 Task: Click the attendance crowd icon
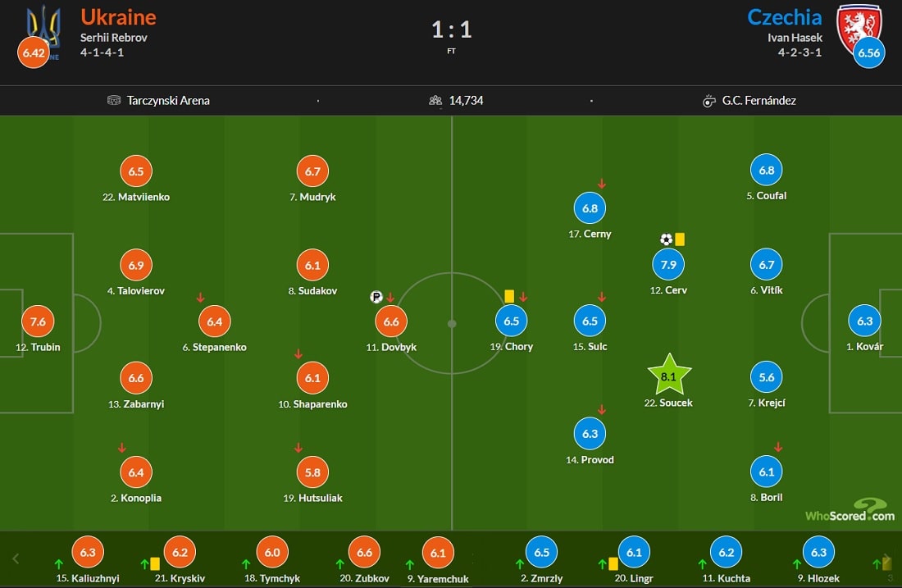[435, 101]
